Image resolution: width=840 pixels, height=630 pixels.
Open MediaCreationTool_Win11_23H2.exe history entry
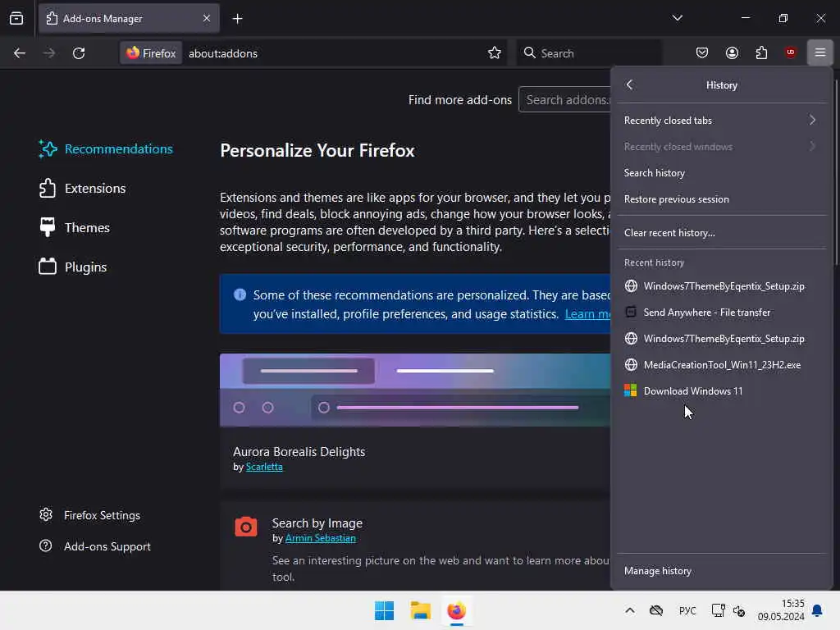721,365
